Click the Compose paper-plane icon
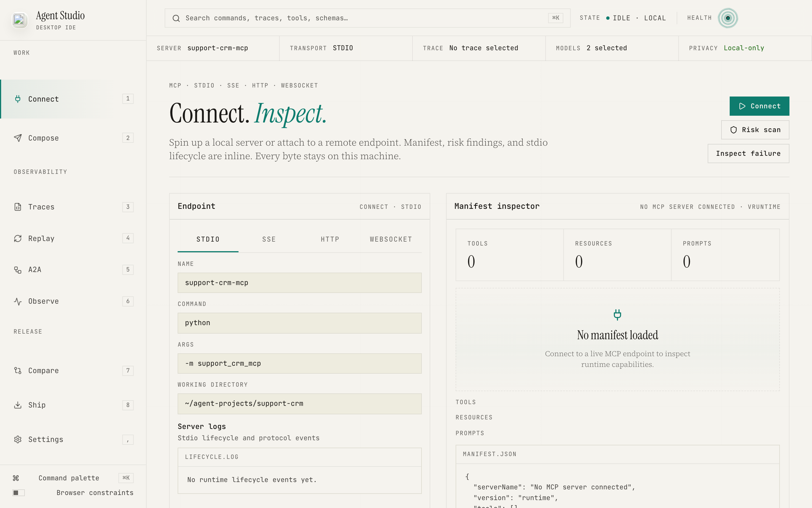The width and height of the screenshot is (812, 508). pos(18,138)
